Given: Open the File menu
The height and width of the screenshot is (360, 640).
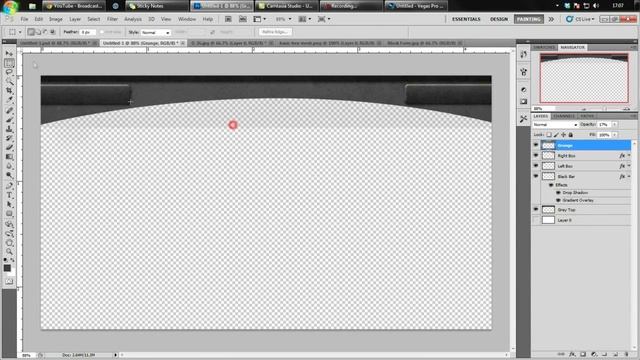Looking at the screenshot, I should point(24,19).
